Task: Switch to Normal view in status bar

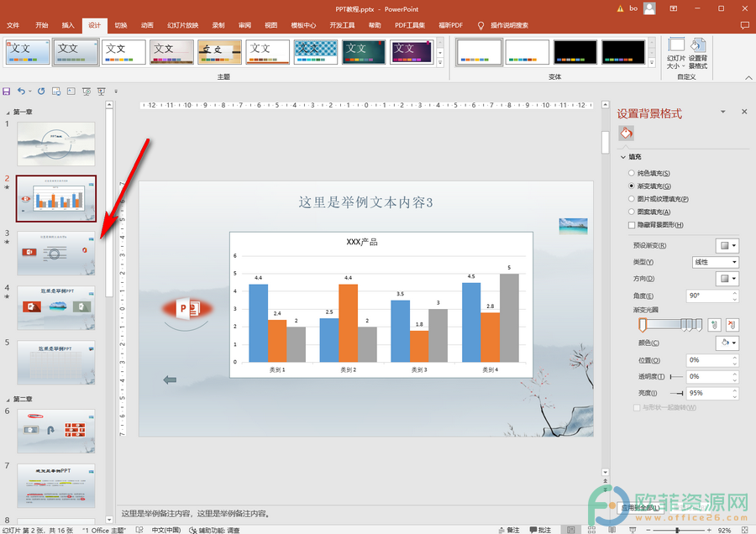Action: pyautogui.click(x=571, y=530)
